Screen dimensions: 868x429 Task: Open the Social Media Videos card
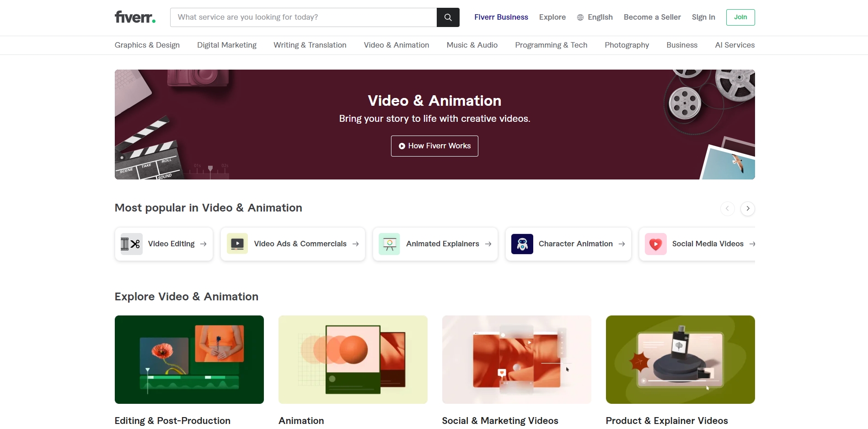click(697, 244)
